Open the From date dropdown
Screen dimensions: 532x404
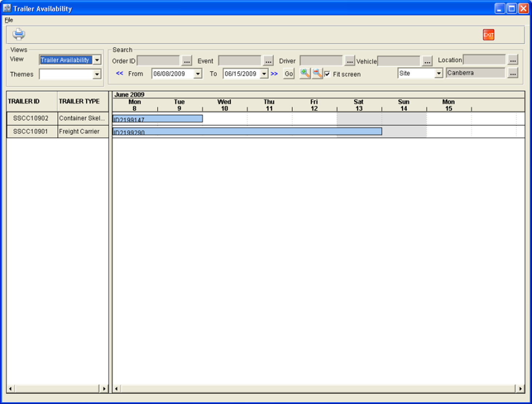point(198,74)
